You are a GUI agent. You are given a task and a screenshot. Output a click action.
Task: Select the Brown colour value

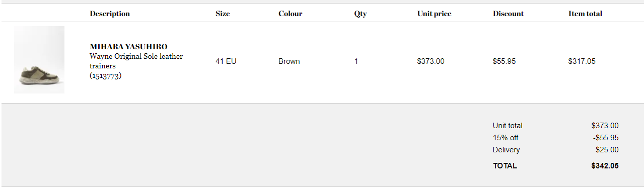[x=289, y=61]
